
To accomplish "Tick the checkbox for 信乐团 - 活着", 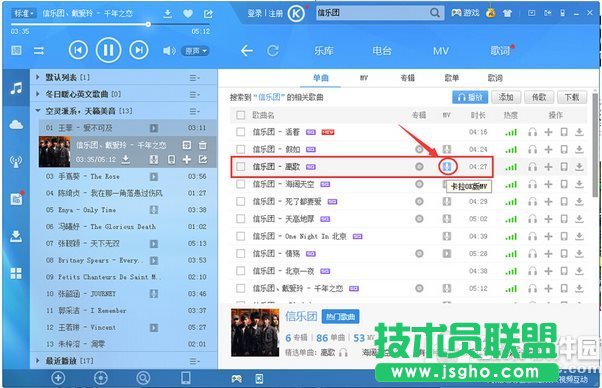I will click(241, 132).
